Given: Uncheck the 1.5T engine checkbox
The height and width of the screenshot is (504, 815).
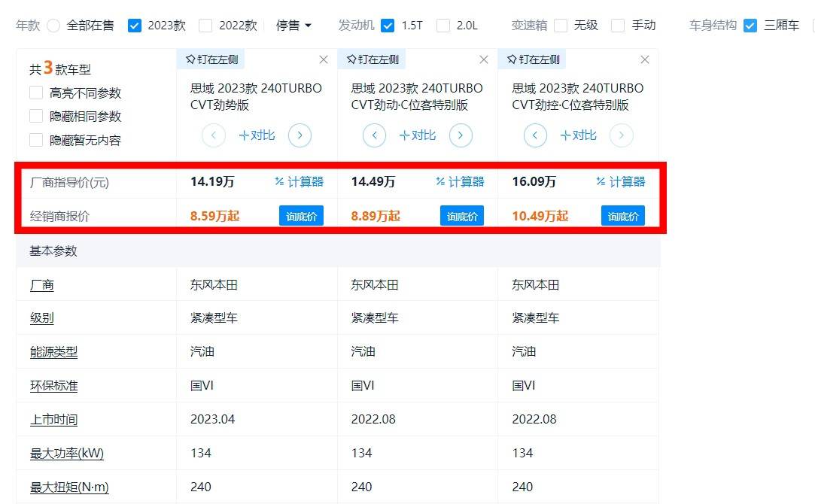Looking at the screenshot, I should tap(388, 26).
